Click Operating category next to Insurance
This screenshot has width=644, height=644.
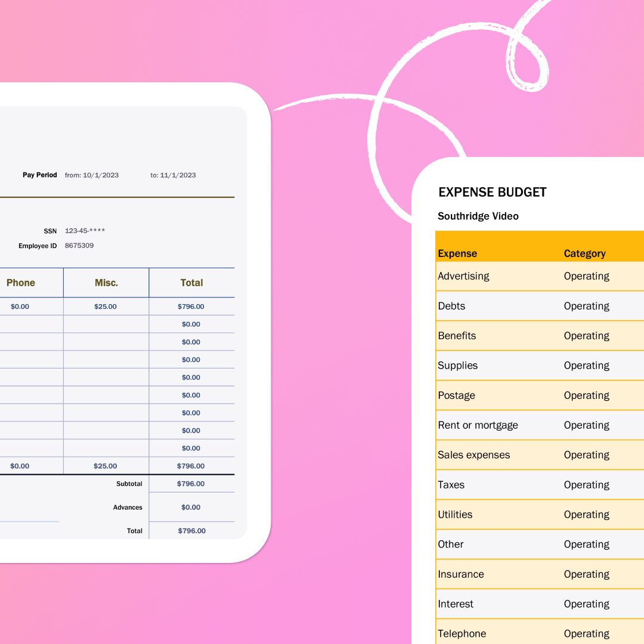coord(586,574)
